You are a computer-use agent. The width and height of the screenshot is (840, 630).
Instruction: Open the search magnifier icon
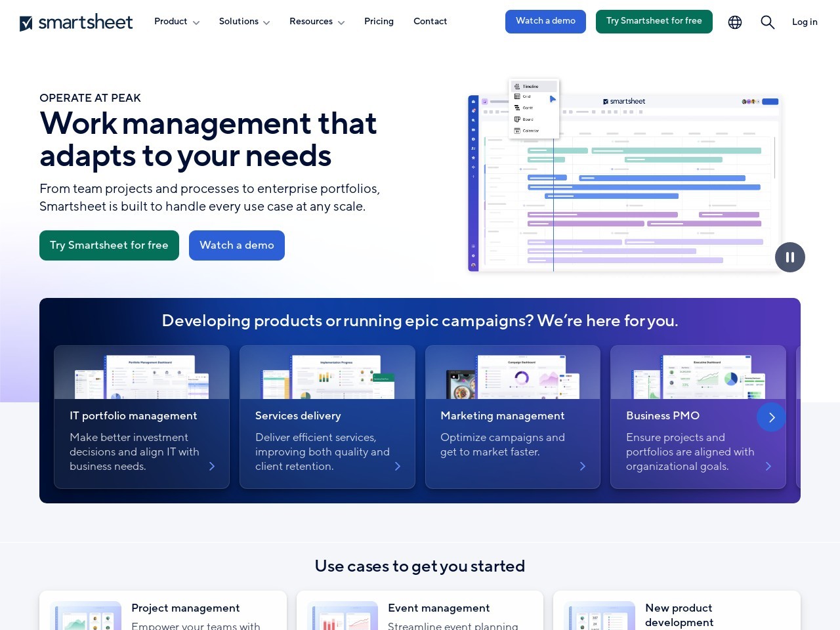coord(768,22)
